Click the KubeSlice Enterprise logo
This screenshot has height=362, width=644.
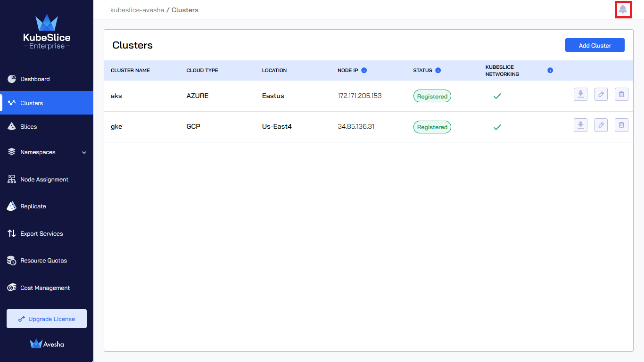tap(47, 32)
